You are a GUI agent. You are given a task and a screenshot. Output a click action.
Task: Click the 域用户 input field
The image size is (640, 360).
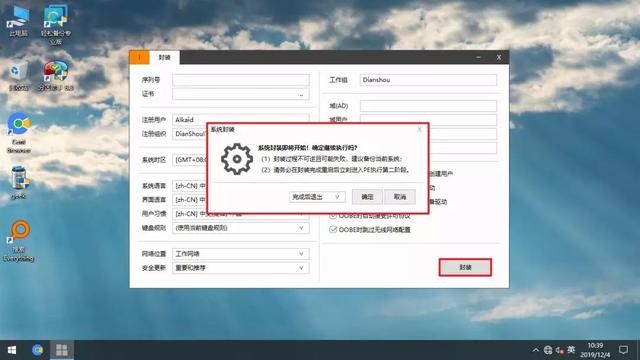[x=428, y=119]
